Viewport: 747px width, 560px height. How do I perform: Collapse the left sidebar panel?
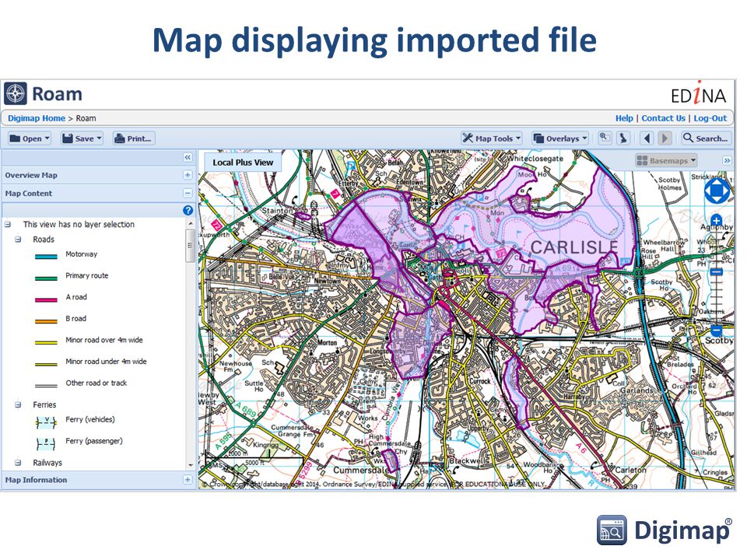click(188, 157)
